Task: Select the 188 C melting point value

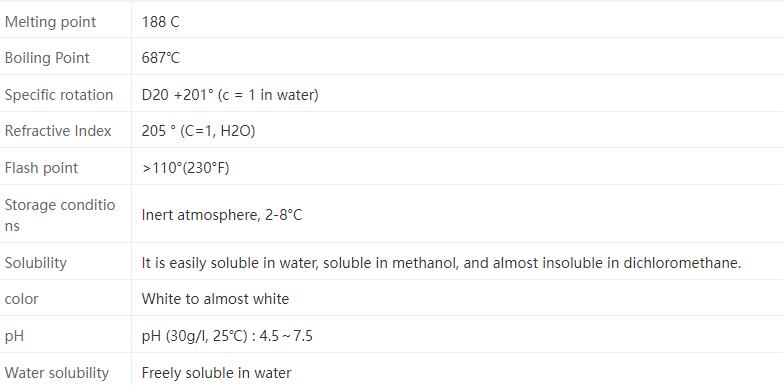Action: coord(160,22)
